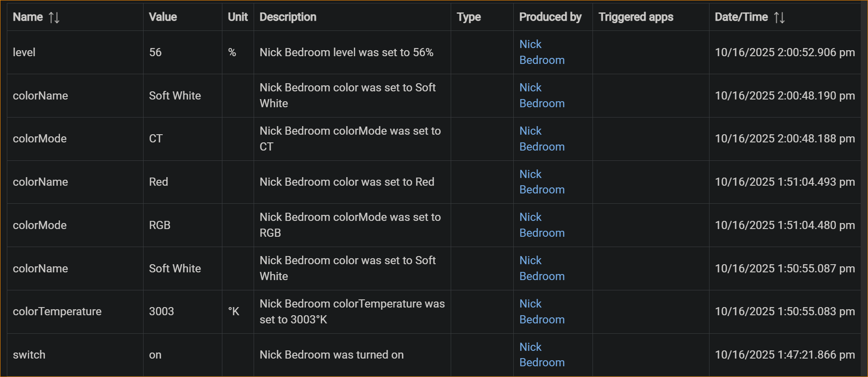Select the 1:47:21.866 pm timestamp cell

pyautogui.click(x=784, y=355)
